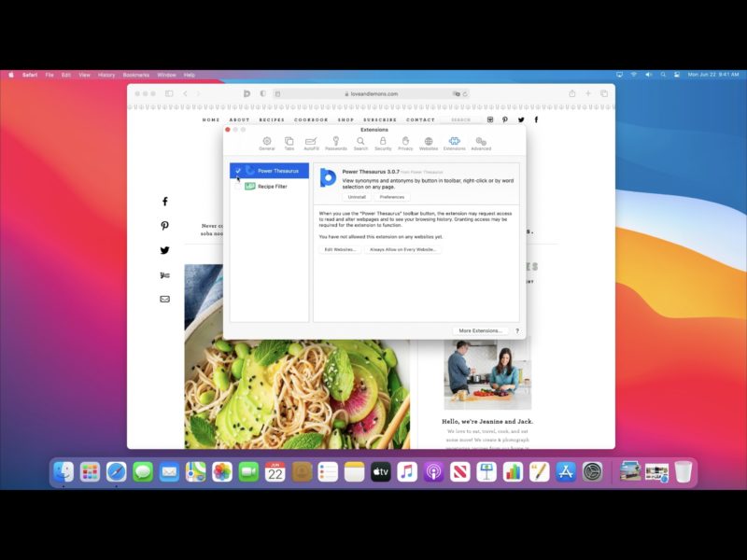
Task: Open Finder from the Dock
Action: coord(63,472)
